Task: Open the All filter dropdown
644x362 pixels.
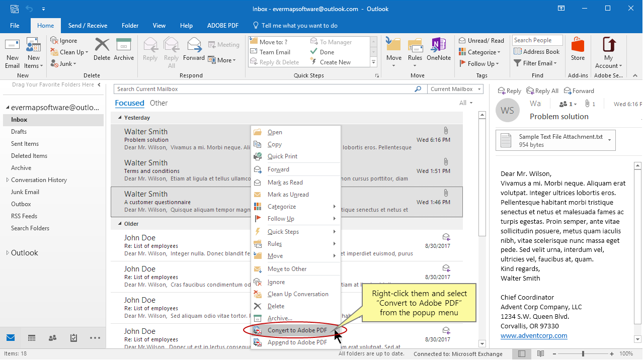Action: (x=466, y=103)
